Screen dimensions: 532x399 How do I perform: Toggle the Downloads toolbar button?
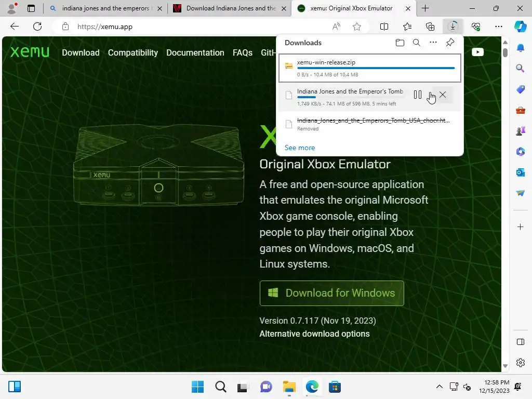pos(453,26)
